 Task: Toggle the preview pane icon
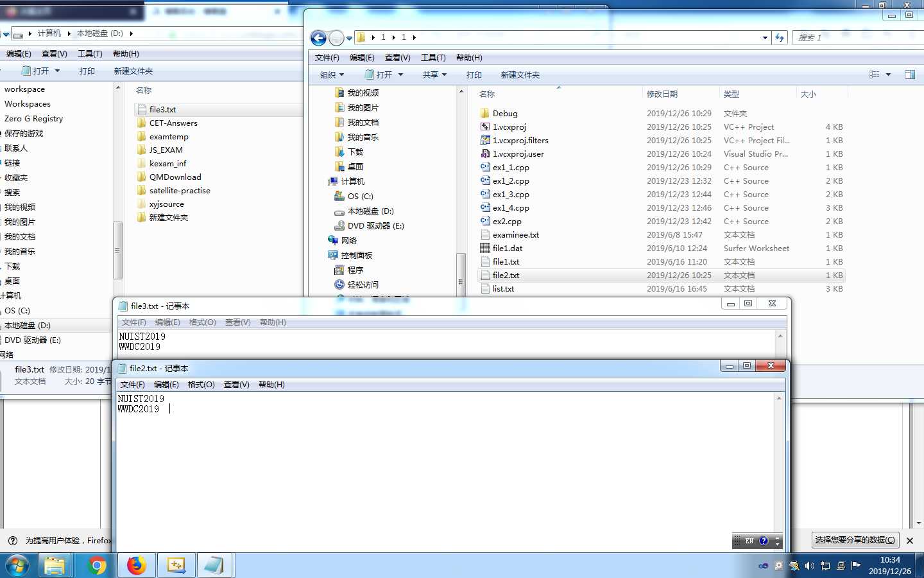point(909,74)
